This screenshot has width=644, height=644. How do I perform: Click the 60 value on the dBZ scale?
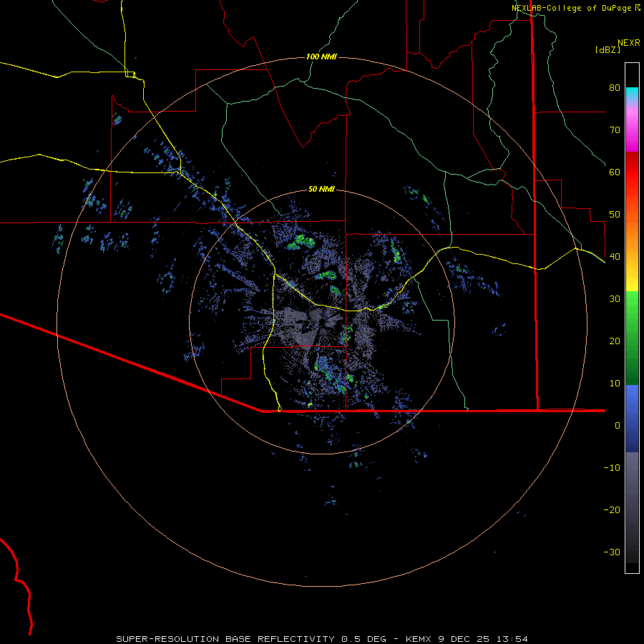[615, 172]
